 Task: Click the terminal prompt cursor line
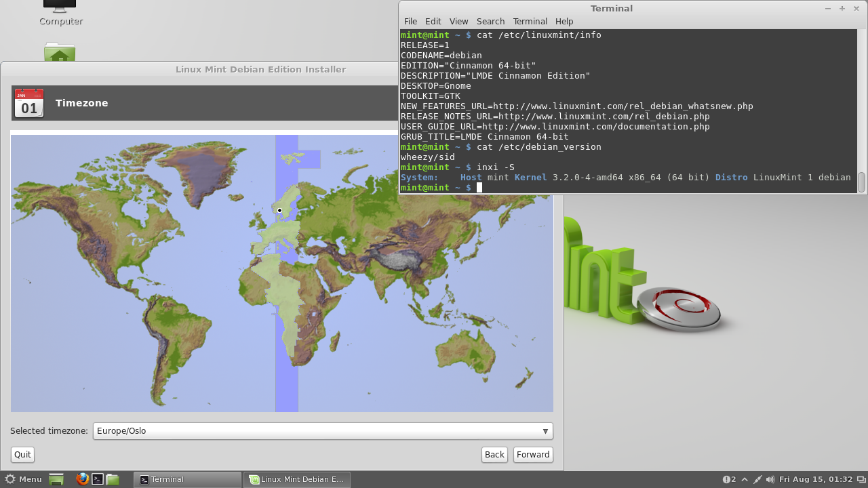(x=441, y=188)
